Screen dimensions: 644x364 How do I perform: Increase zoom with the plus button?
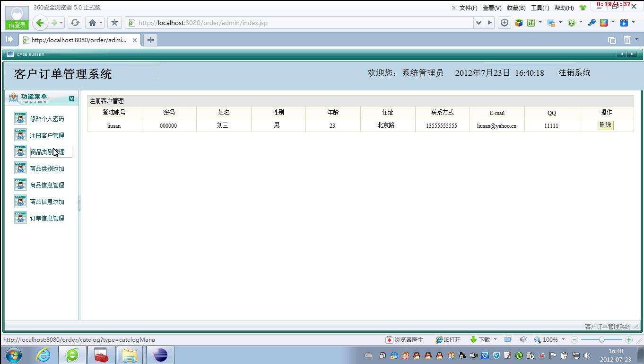pyautogui.click(x=628, y=340)
